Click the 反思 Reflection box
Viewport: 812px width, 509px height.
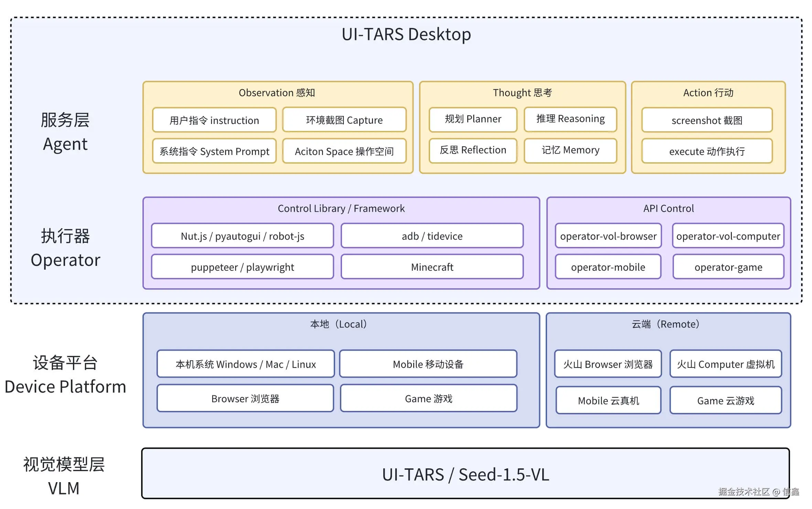tap(473, 150)
